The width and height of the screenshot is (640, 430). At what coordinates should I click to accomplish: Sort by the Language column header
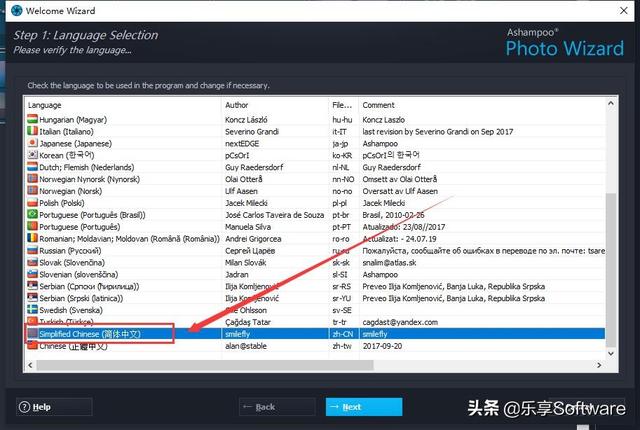[123, 105]
